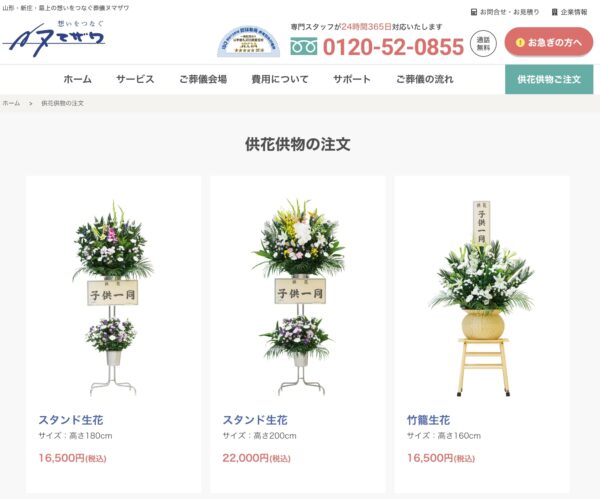Image resolution: width=600 pixels, height=499 pixels.
Task: Open the 竹籠生花 product title
Action: tap(428, 420)
